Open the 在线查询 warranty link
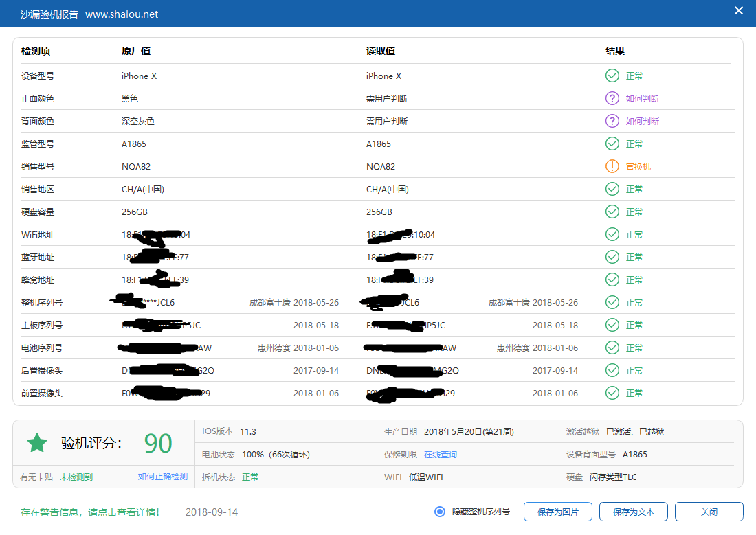This screenshot has width=756, height=535. 440,455
